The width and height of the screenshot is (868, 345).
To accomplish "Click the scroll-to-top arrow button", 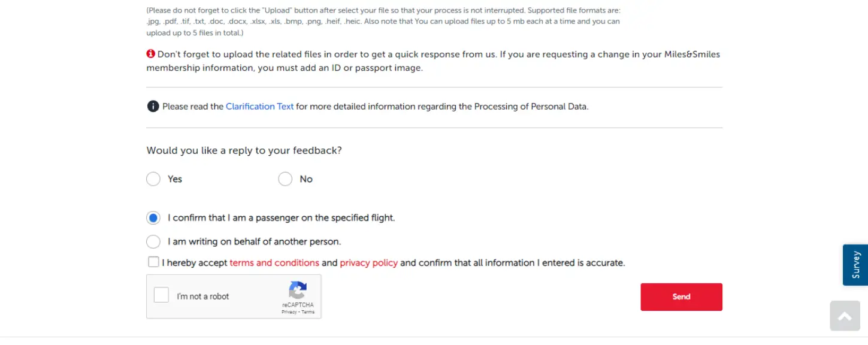I will (845, 316).
